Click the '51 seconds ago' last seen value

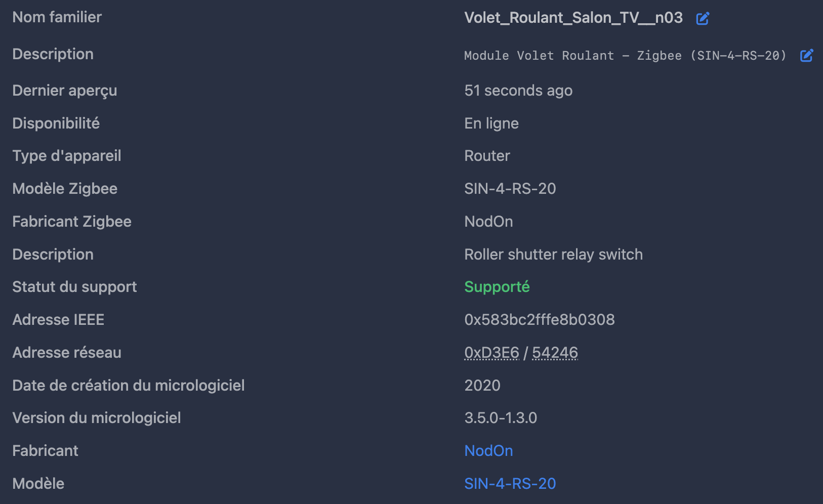pos(518,91)
